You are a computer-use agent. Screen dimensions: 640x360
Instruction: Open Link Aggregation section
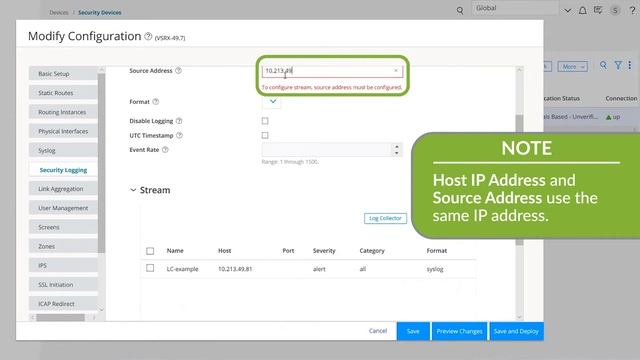(x=63, y=189)
